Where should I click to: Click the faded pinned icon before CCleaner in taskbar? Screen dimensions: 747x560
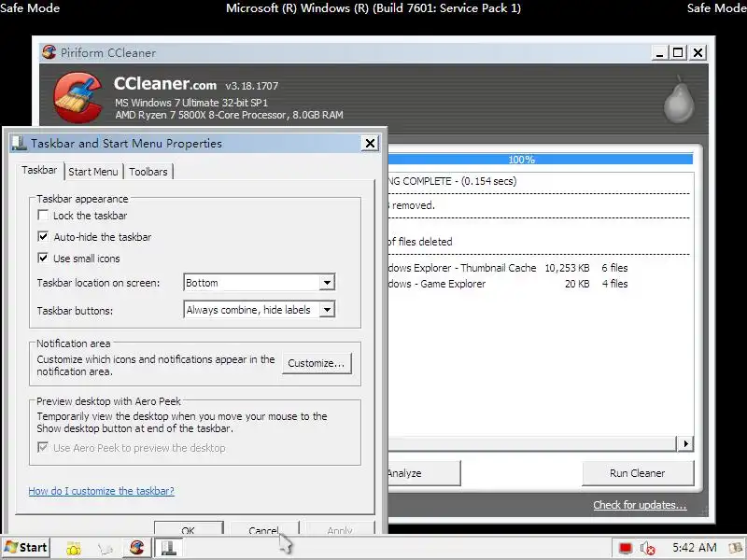coord(106,548)
